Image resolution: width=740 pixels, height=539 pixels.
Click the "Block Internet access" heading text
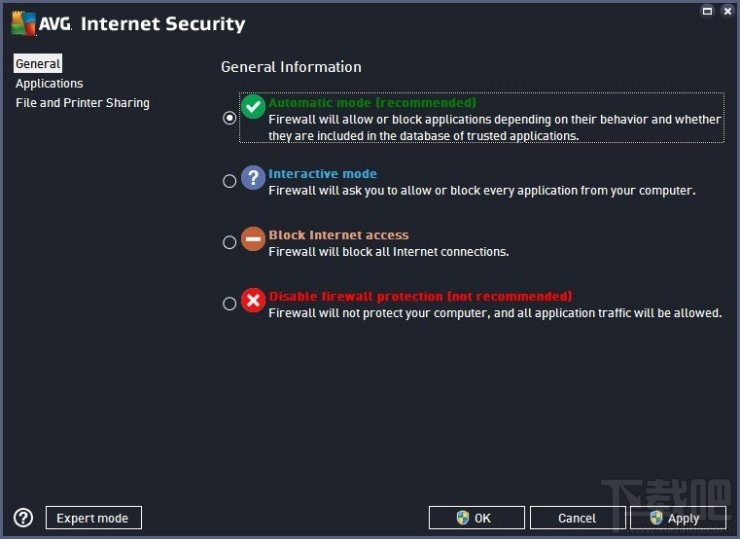(x=338, y=235)
